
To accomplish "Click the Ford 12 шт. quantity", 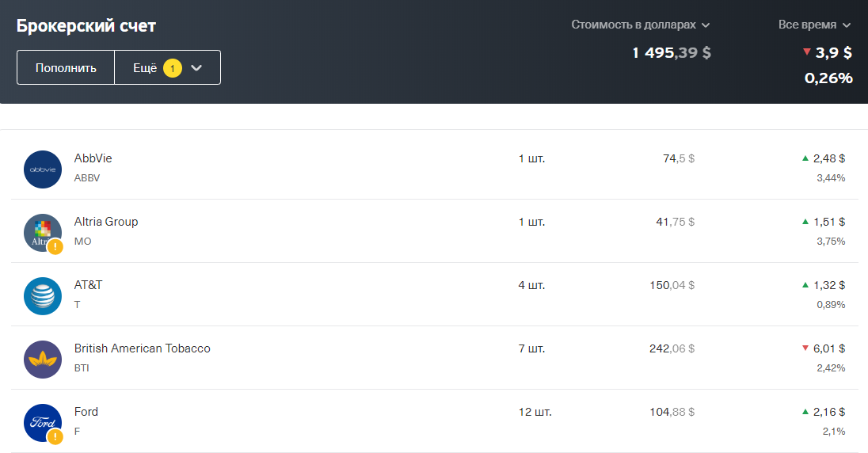I will [x=535, y=412].
